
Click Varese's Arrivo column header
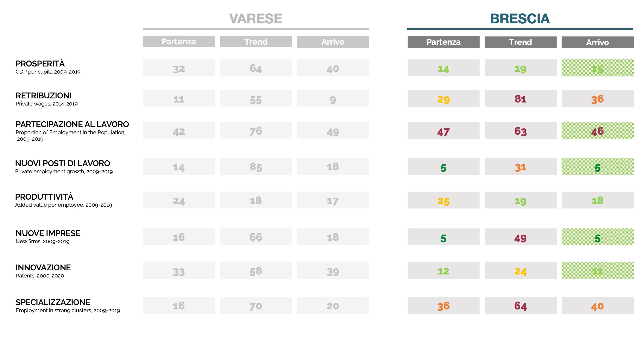[x=333, y=42]
